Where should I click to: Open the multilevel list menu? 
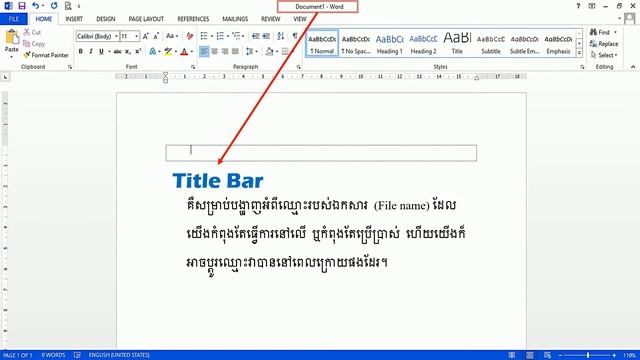(237, 36)
